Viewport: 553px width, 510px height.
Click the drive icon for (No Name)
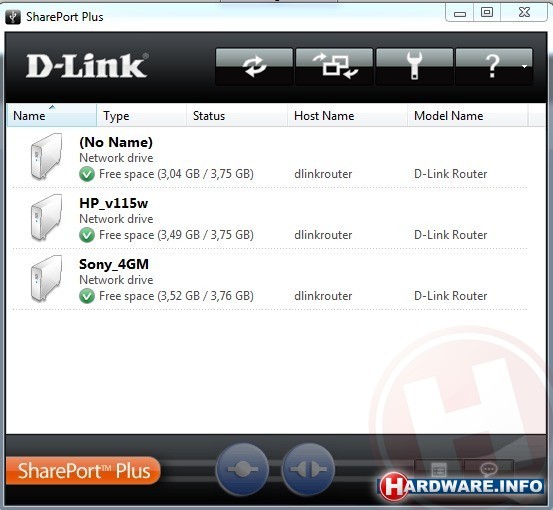coord(46,156)
